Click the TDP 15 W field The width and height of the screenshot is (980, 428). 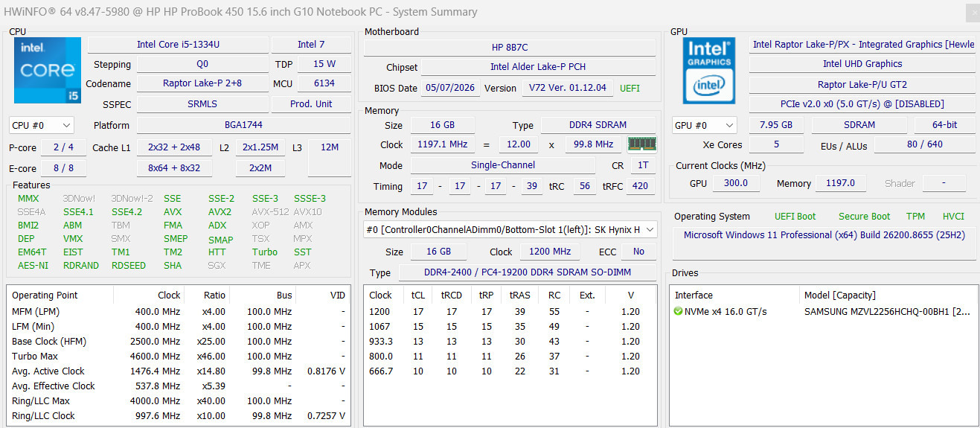pos(324,64)
